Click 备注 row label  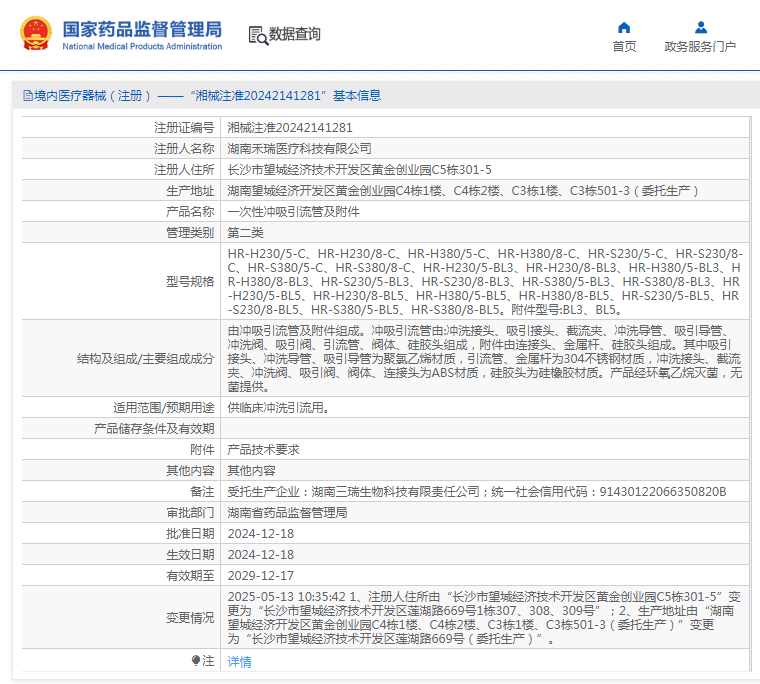point(202,492)
